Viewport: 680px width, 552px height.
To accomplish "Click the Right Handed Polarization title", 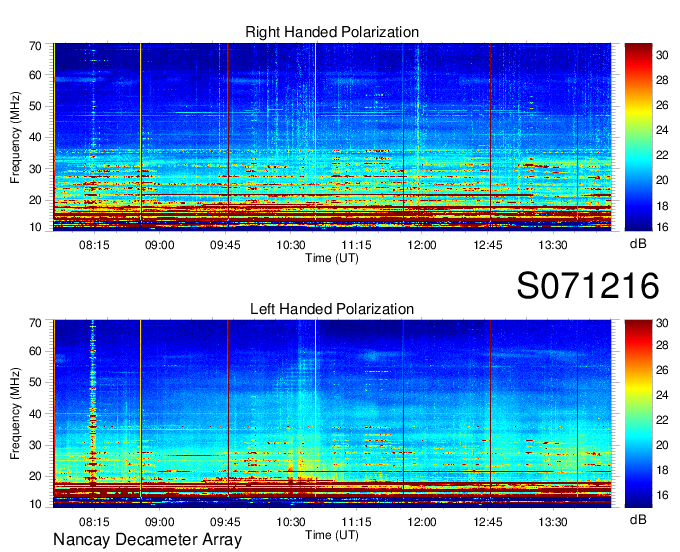I will (332, 32).
